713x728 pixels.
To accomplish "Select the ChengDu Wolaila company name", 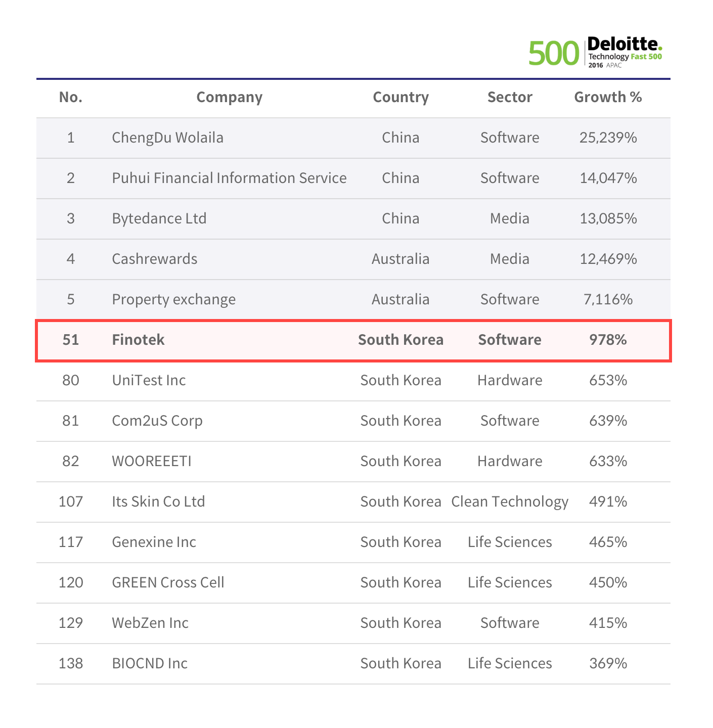I will pos(167,138).
